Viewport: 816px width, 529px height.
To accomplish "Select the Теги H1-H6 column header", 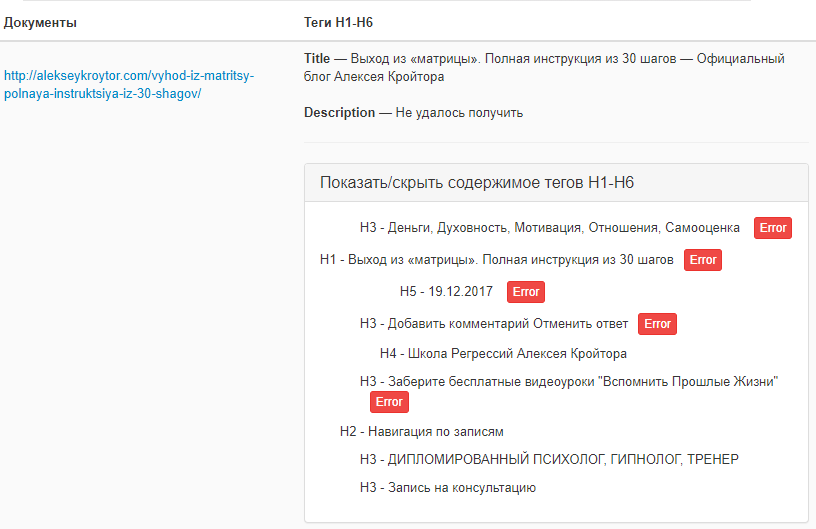I will tap(338, 23).
